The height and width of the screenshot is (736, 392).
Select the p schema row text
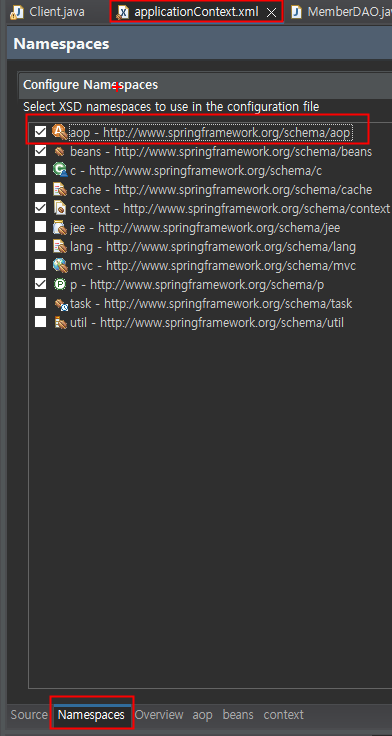click(x=197, y=284)
